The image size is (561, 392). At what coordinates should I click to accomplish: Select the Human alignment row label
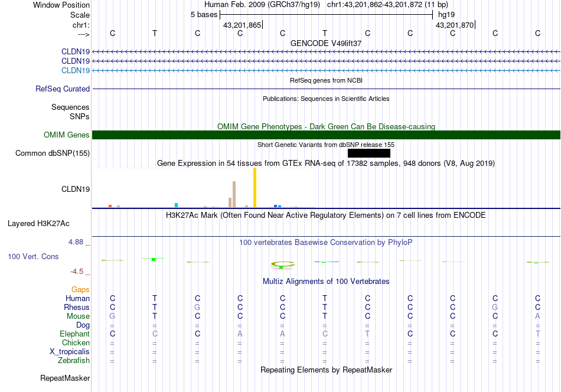click(77, 298)
